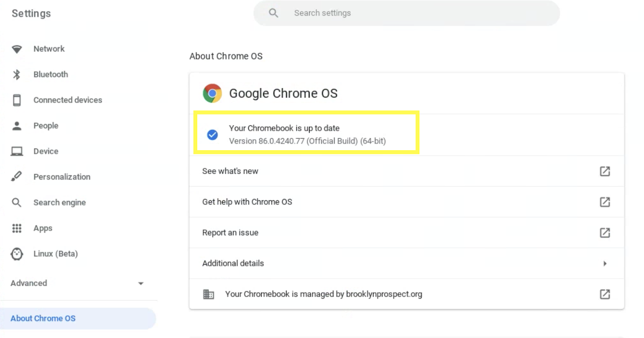The height and width of the screenshot is (338, 644).
Task: Click managed by brooklynprospect.org text
Action: click(324, 294)
